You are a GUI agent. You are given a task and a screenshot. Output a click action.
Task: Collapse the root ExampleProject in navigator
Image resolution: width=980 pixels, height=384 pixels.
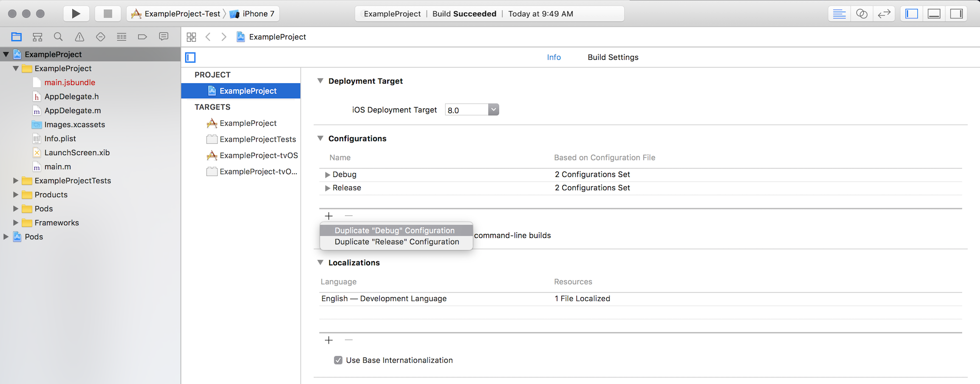point(6,54)
